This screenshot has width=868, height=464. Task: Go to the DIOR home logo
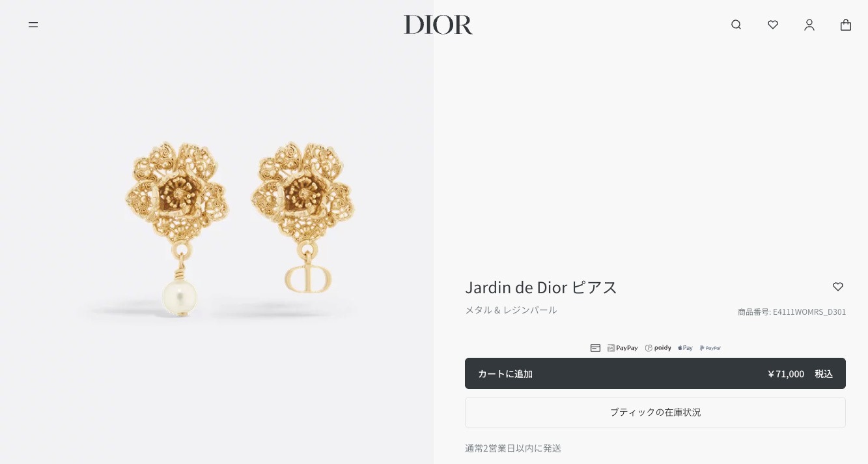pyautogui.click(x=438, y=25)
